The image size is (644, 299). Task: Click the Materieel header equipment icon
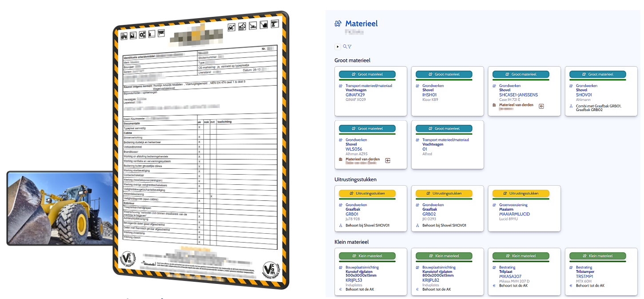click(x=338, y=24)
